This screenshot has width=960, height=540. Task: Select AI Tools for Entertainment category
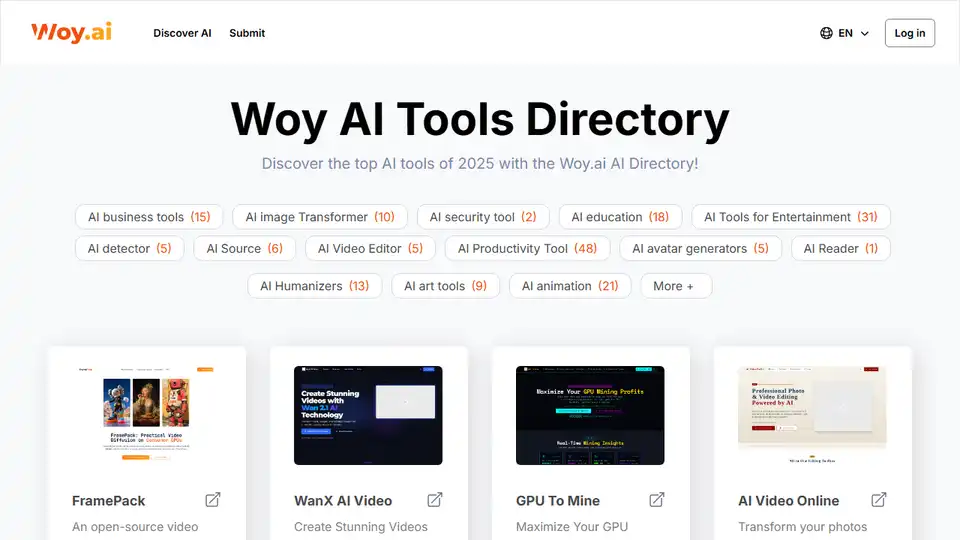(x=790, y=217)
